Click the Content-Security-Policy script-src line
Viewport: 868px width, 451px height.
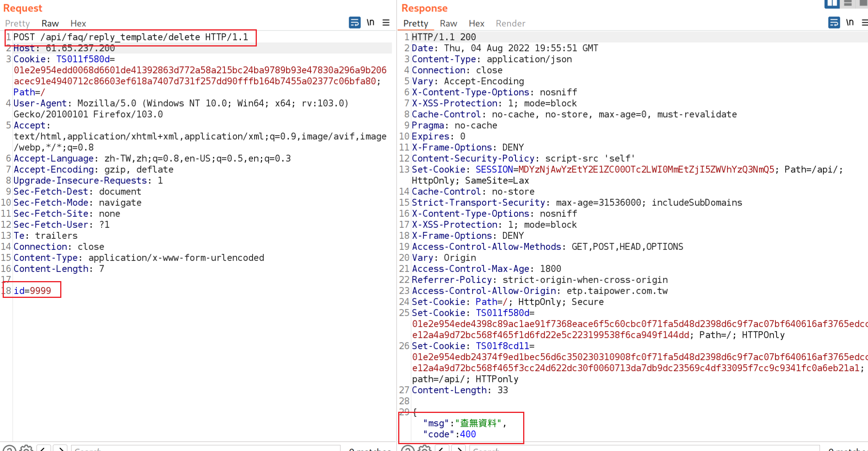click(x=524, y=158)
